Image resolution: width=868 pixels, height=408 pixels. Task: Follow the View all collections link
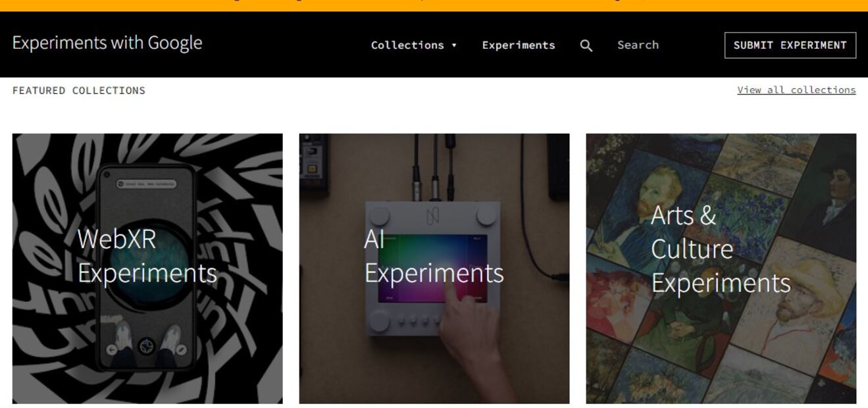[796, 90]
